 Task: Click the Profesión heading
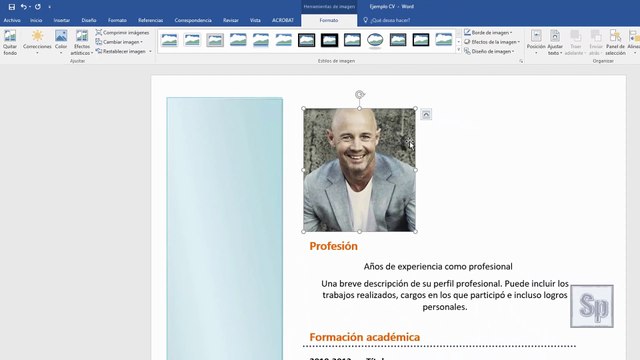pyautogui.click(x=333, y=246)
